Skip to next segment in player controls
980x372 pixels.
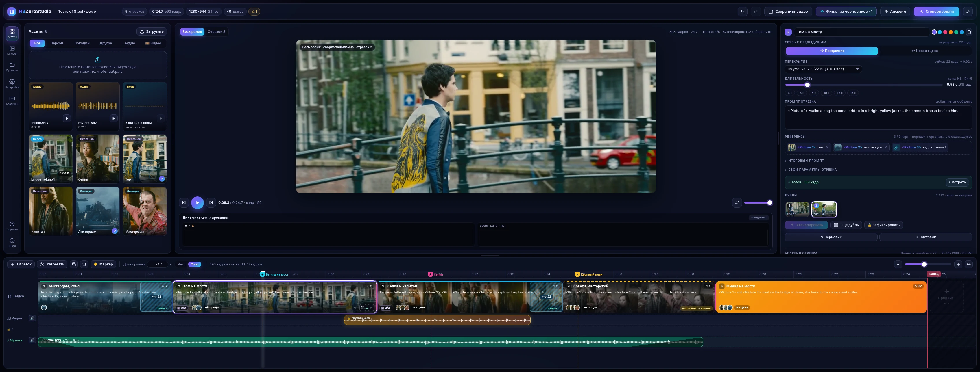point(211,202)
